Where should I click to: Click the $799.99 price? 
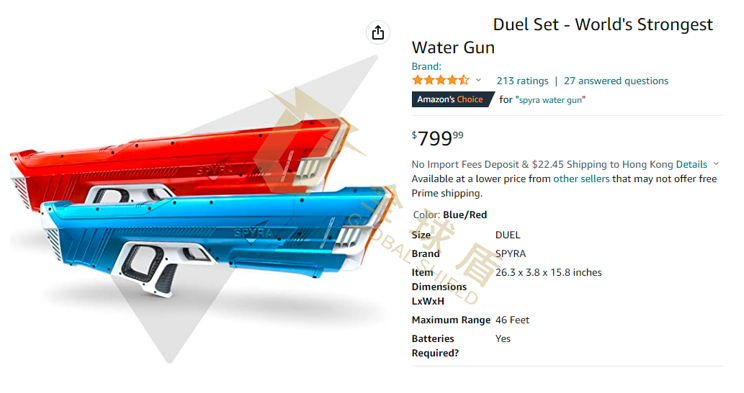(x=437, y=138)
